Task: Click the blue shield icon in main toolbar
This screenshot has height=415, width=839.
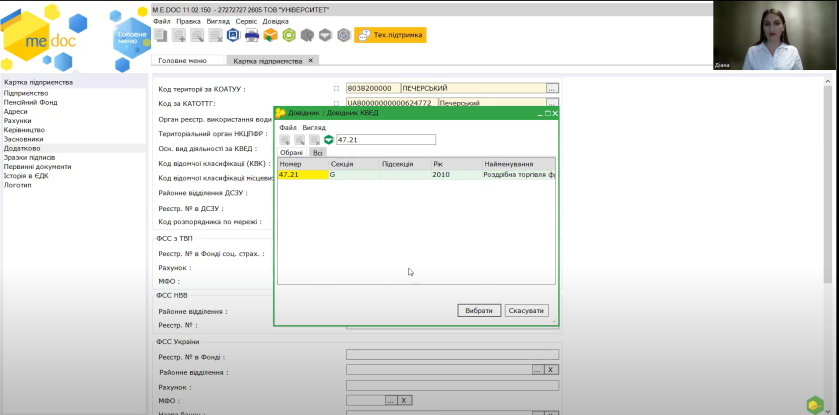Action: click(233, 35)
